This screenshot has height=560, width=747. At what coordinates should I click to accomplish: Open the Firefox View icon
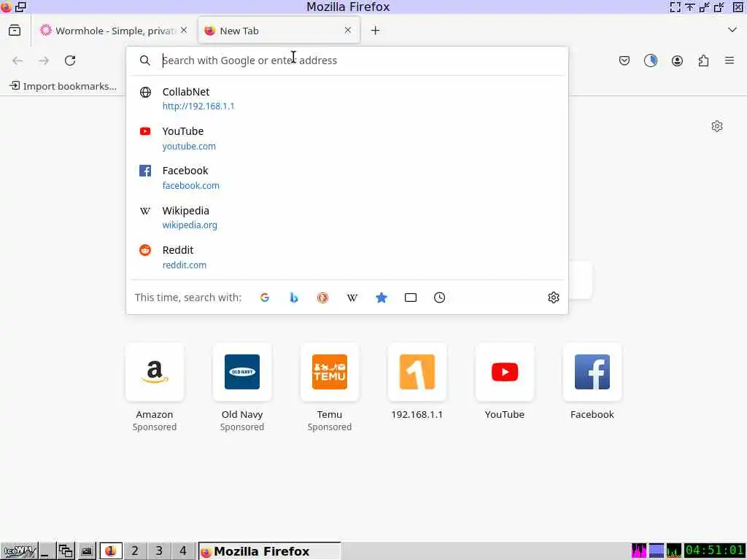15,31
